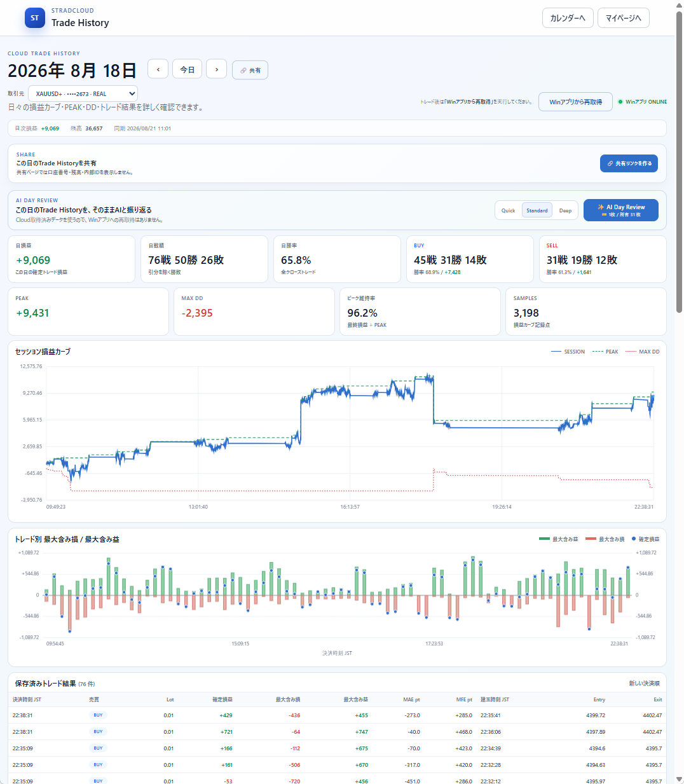Open カレンダーへ page
The image size is (684, 784).
coord(568,18)
